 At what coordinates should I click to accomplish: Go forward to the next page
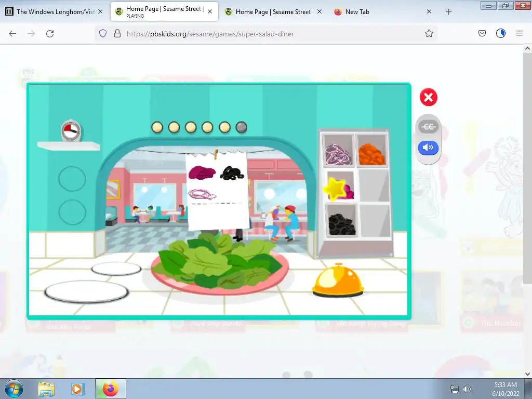coord(31,34)
